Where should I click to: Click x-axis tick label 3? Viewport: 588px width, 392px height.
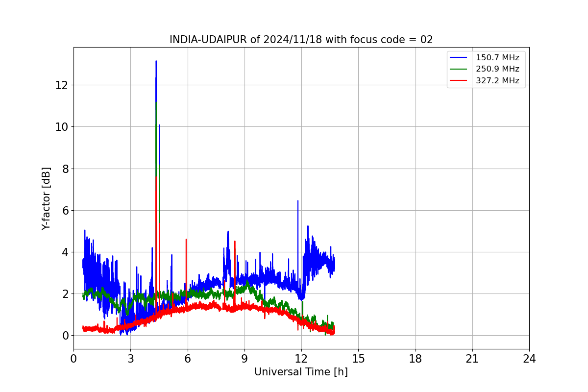(x=130, y=359)
